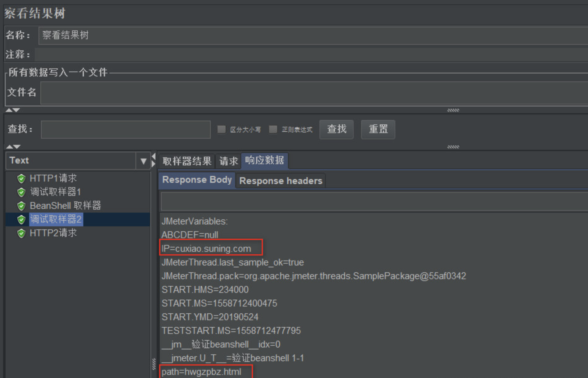Select 调试取样器2 result row
This screenshot has width=588, height=378.
coord(56,219)
